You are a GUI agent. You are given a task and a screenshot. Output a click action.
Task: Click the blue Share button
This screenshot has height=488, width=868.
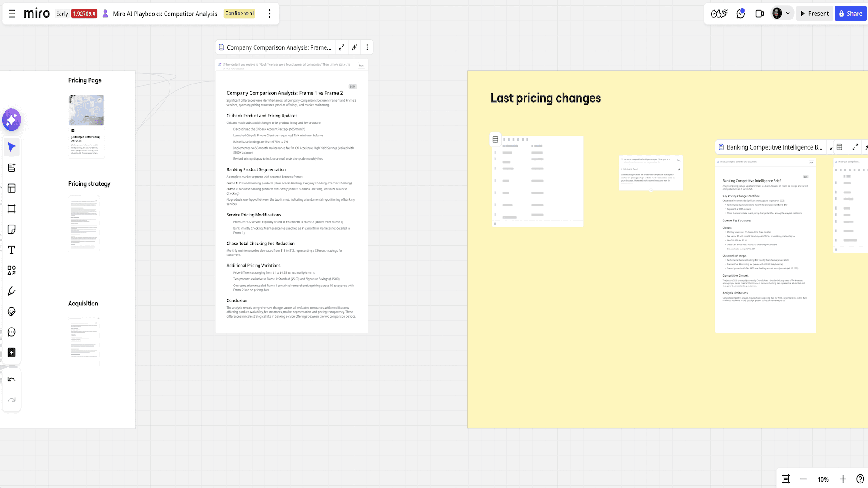(x=850, y=14)
